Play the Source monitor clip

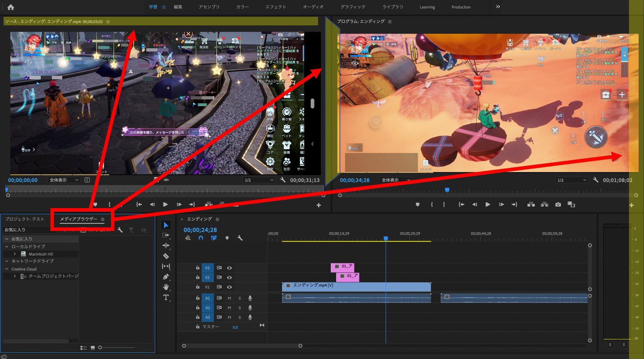click(x=165, y=205)
